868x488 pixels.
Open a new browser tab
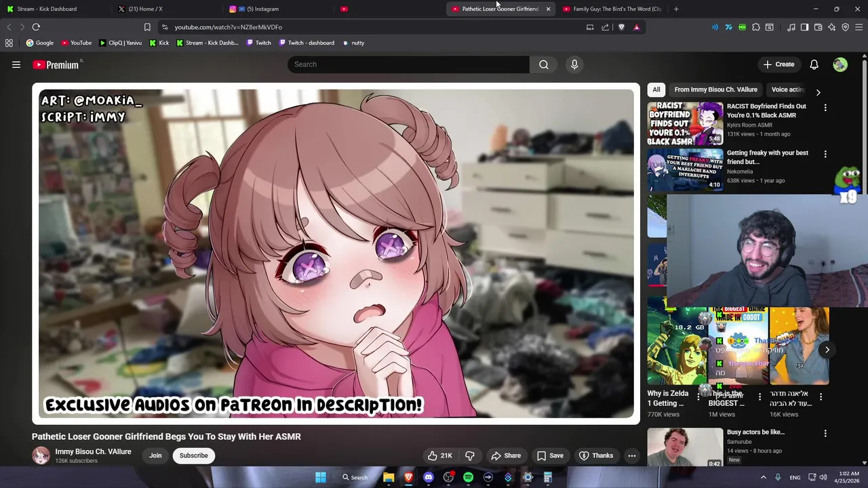[x=676, y=9]
